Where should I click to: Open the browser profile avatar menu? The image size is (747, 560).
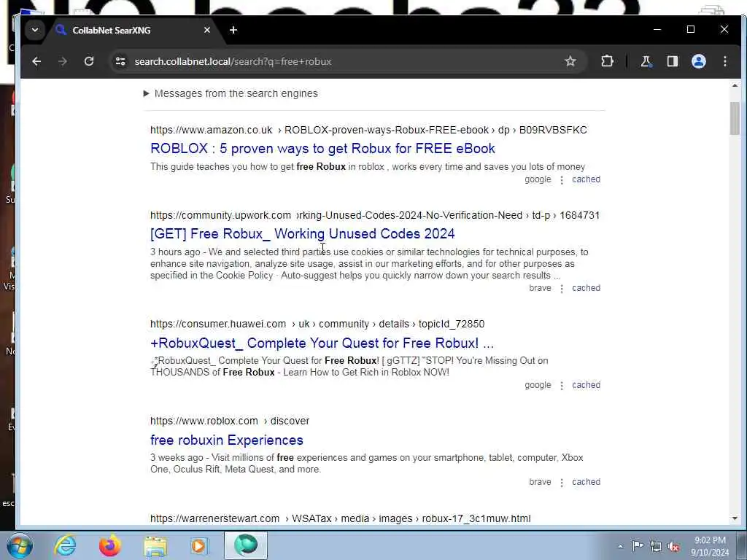[x=698, y=61]
